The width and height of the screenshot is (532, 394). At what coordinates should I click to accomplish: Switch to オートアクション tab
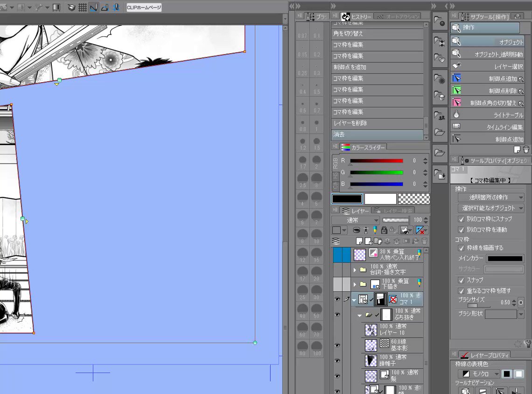(x=398, y=16)
